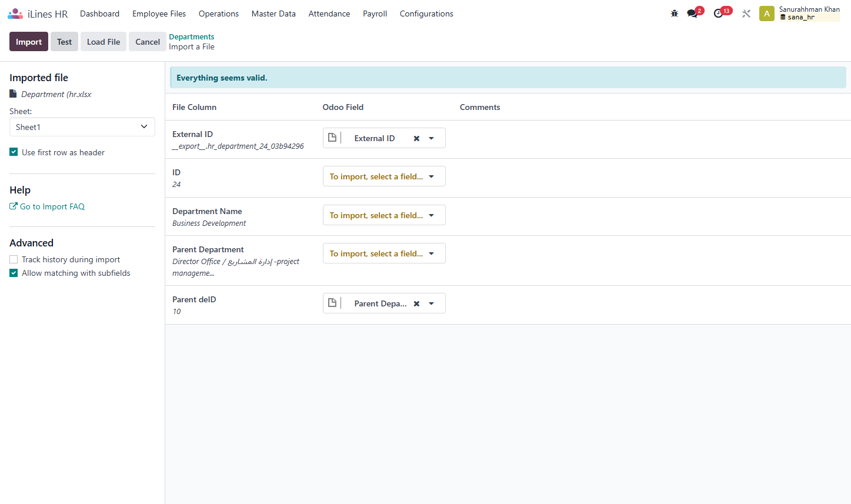Clear the External ID field mapping
This screenshot has width=851, height=504.
416,138
